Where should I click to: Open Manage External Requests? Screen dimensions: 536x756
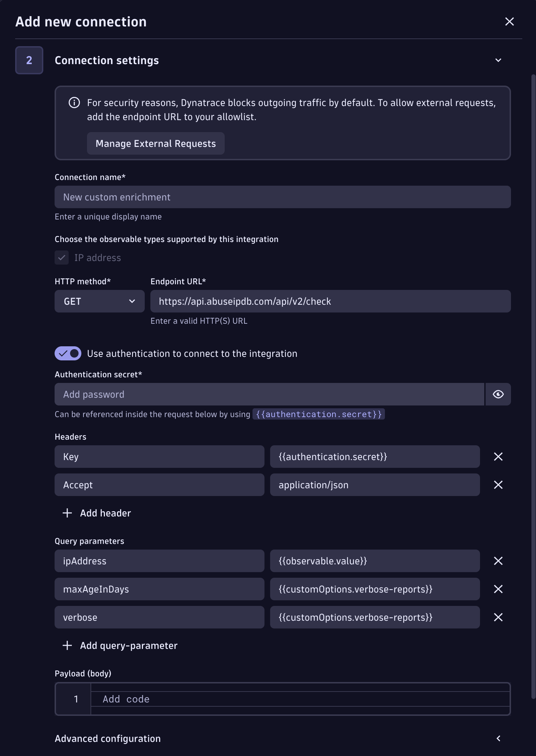[x=156, y=143]
